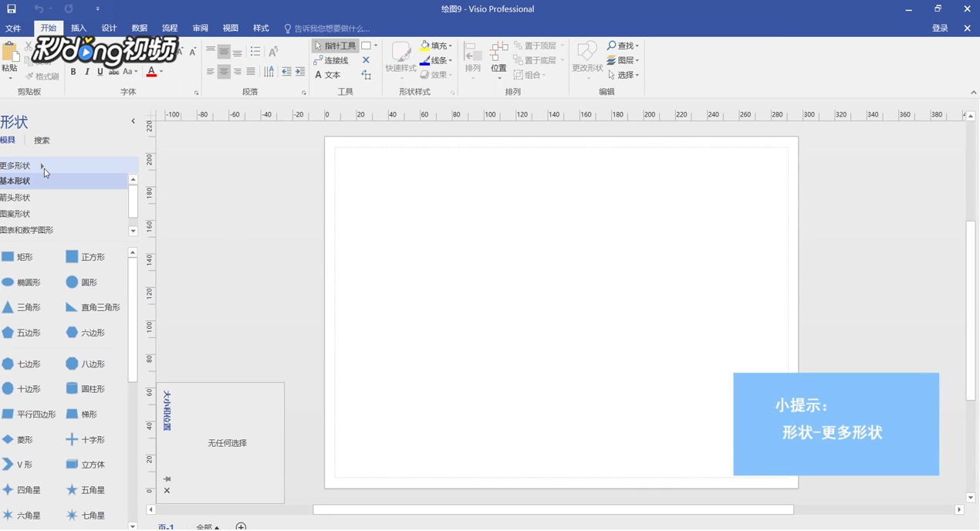Open the Change Case (Aa) dropdown
The image size is (980, 531).
130,72
